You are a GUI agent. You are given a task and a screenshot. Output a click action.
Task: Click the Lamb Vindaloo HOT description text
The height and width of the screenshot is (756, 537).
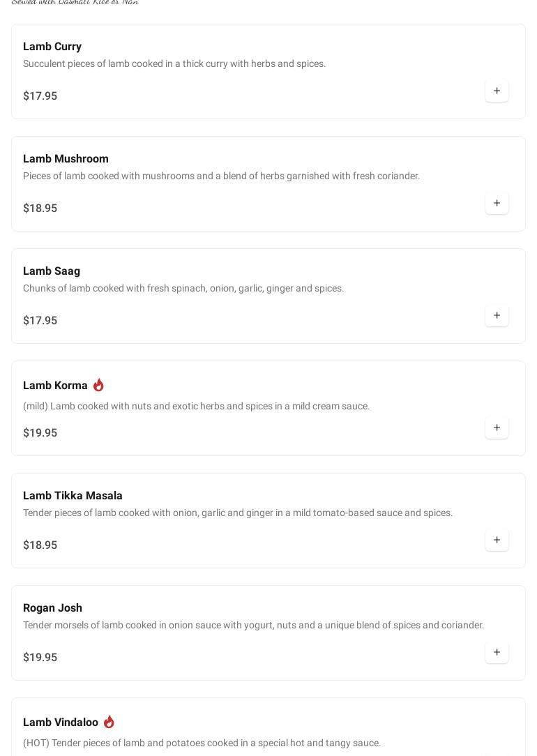202,743
